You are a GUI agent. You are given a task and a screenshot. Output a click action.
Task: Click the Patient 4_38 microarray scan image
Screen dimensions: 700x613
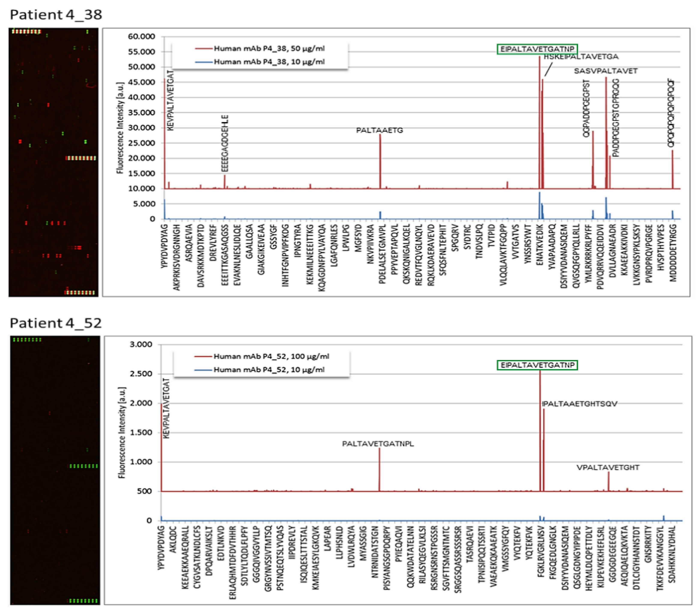tap(53, 162)
